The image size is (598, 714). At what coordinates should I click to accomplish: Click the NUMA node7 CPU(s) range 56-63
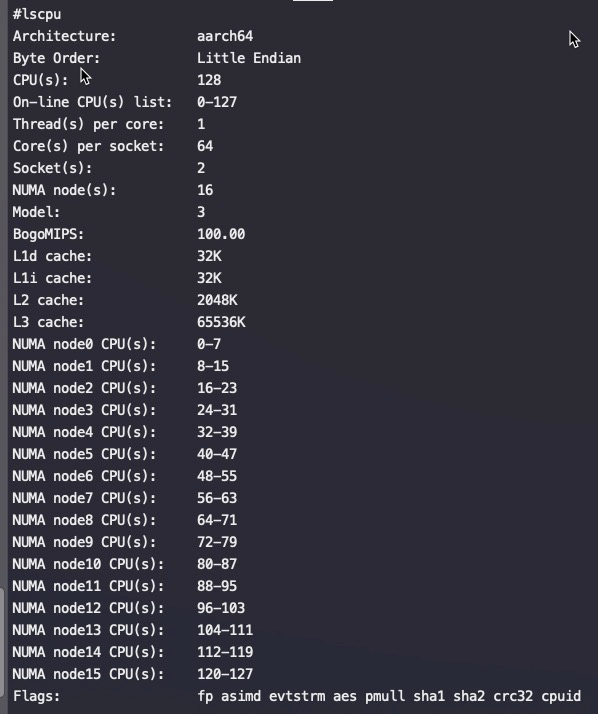217,498
